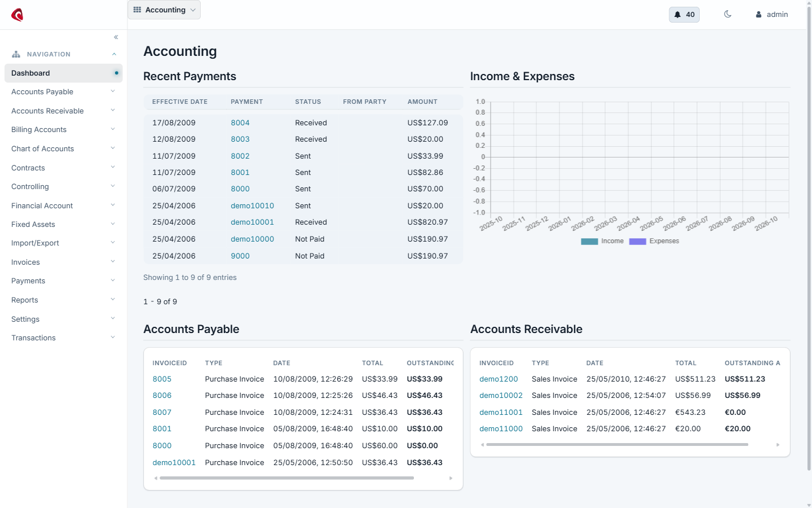
Task: Click left arrow of Accounts Payable scrollbar
Action: (156, 478)
